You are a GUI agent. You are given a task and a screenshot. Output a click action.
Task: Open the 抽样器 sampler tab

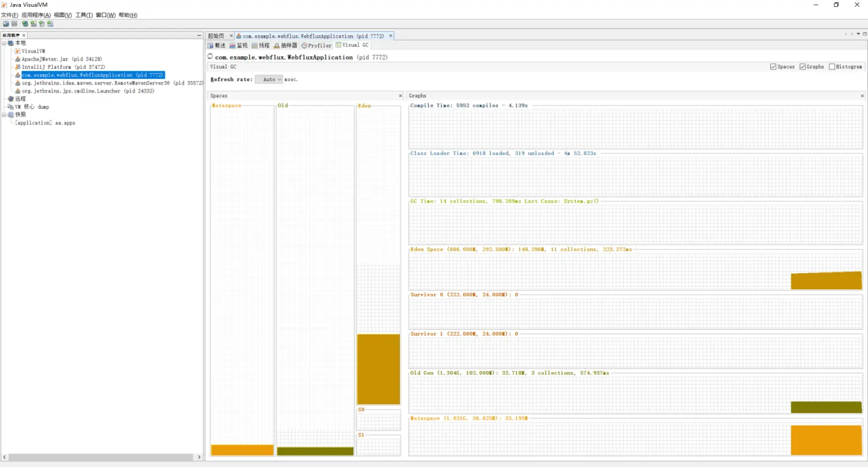tap(285, 45)
